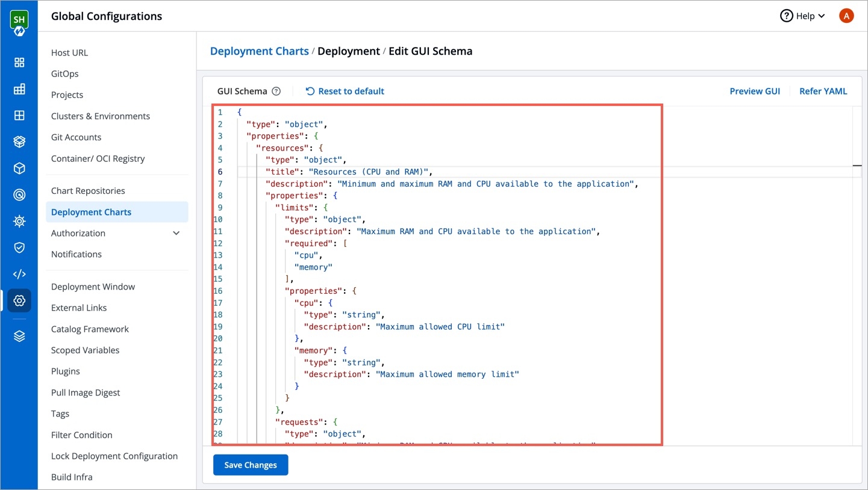Click the Save Changes button

pos(251,465)
